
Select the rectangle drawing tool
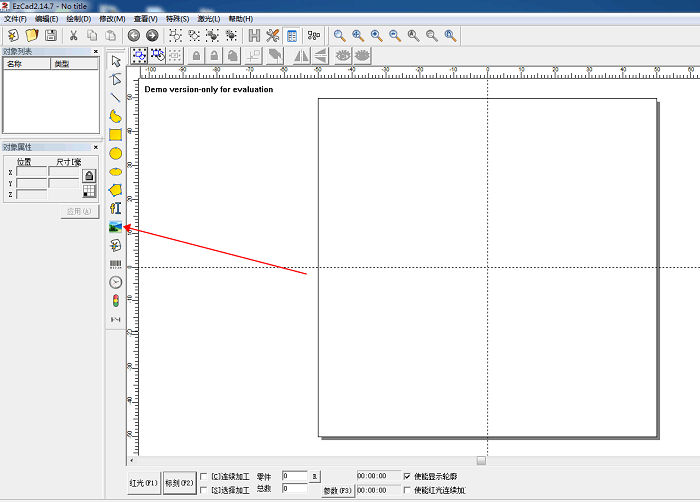116,134
